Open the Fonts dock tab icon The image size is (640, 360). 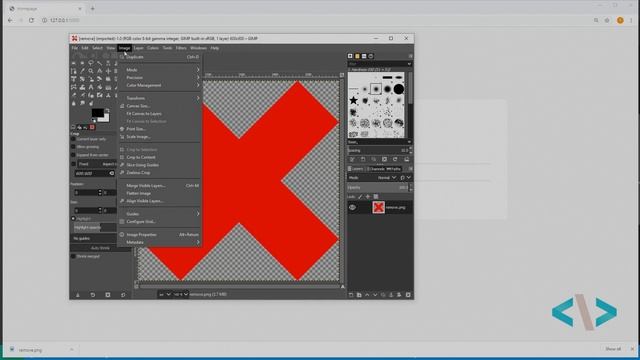(x=364, y=56)
